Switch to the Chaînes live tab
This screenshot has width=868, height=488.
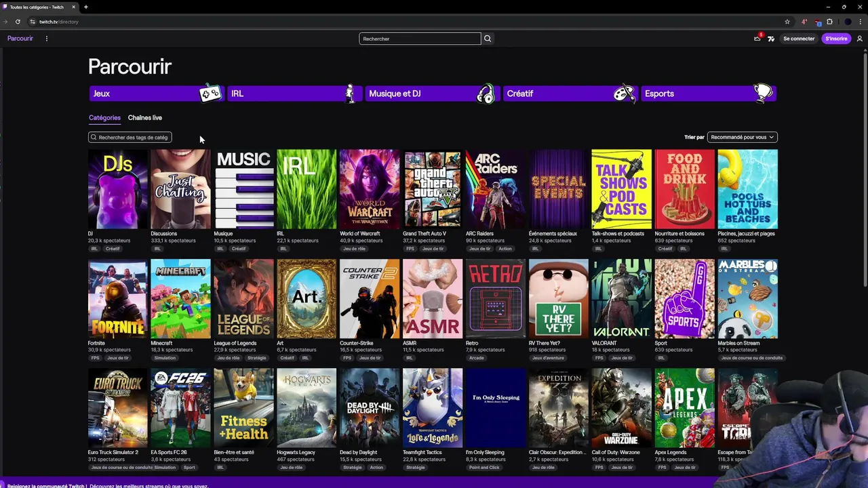[145, 118]
